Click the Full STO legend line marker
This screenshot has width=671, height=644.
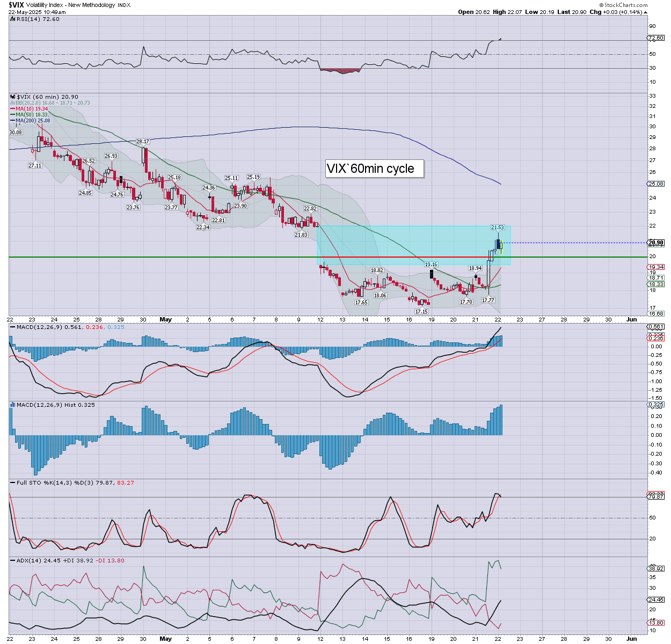pyautogui.click(x=12, y=482)
